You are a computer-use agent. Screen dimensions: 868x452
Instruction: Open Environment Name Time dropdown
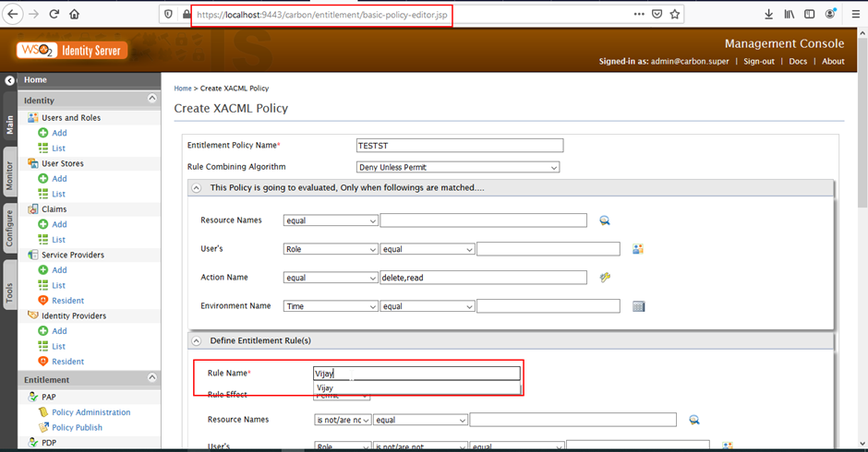pyautogui.click(x=331, y=306)
